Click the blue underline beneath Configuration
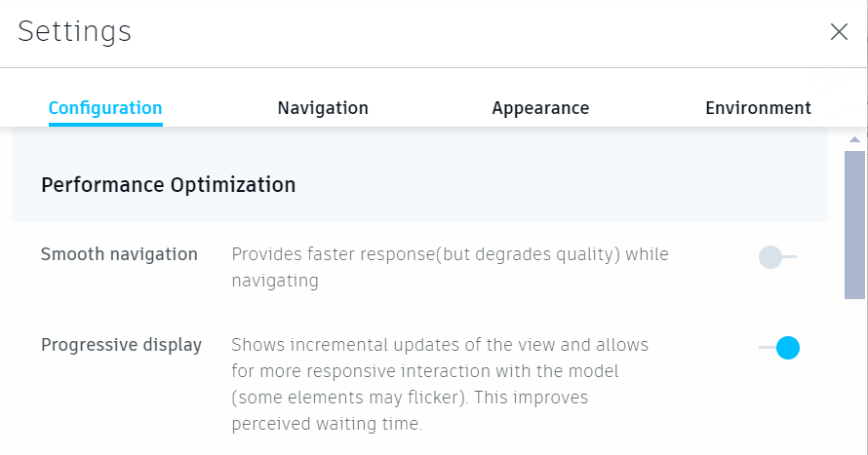Viewport: 868px width, 455px height. (x=105, y=125)
